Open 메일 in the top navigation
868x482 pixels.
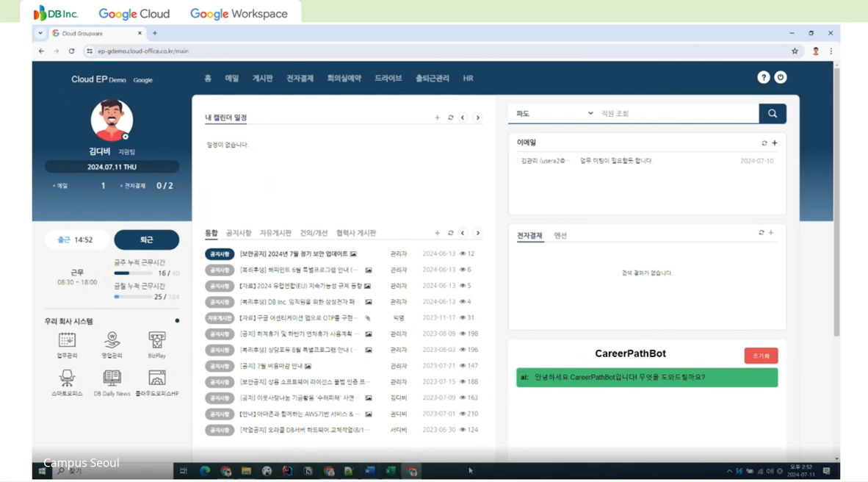click(231, 78)
